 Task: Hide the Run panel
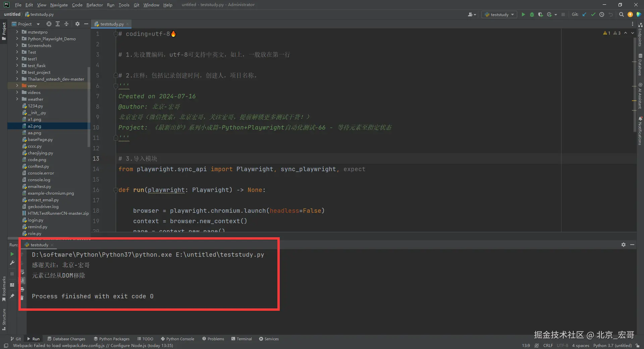[632, 245]
